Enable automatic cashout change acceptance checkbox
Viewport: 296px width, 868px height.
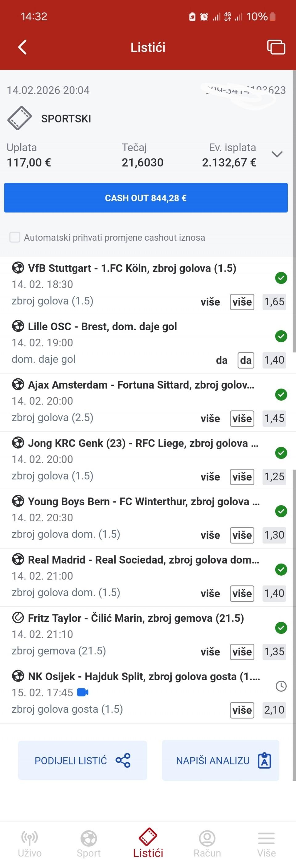point(15,237)
